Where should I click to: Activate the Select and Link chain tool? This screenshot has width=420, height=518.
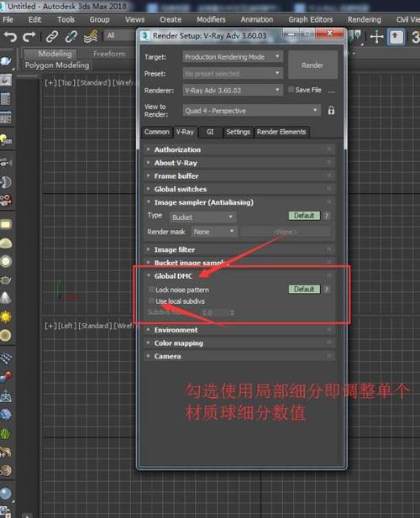52,36
